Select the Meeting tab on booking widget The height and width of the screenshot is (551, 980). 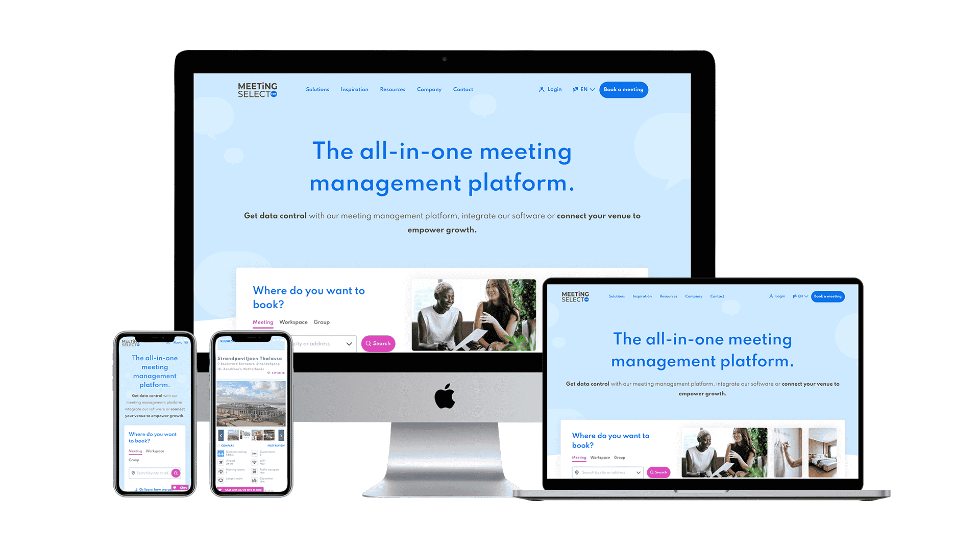tap(263, 321)
